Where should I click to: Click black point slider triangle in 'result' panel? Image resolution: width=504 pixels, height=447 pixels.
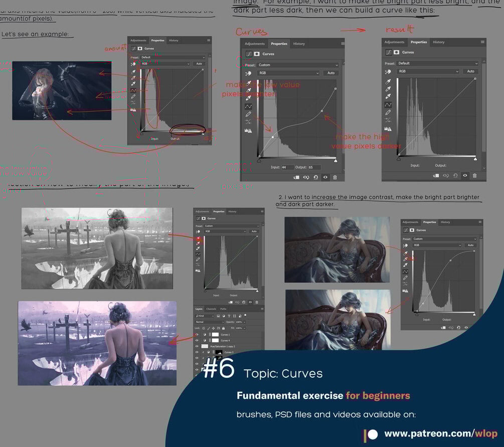tap(399, 159)
